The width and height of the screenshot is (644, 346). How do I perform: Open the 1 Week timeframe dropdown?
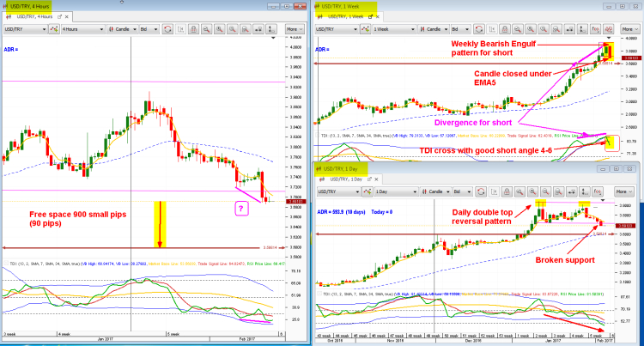394,29
